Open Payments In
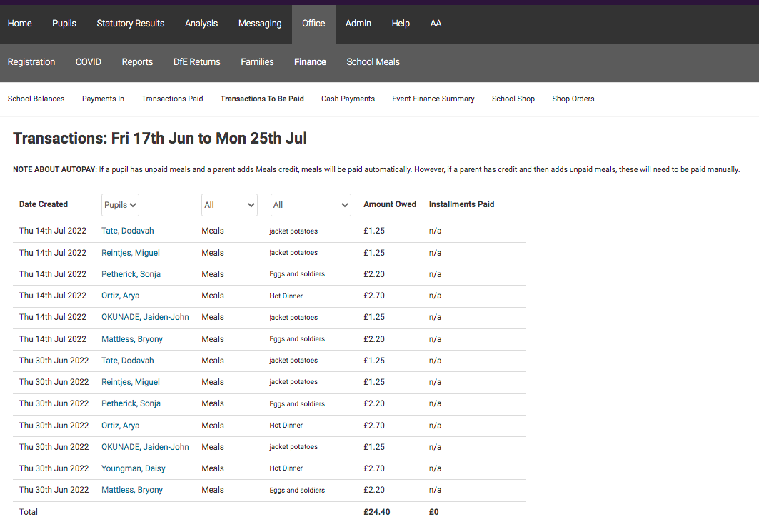The height and width of the screenshot is (532, 759). [x=103, y=99]
